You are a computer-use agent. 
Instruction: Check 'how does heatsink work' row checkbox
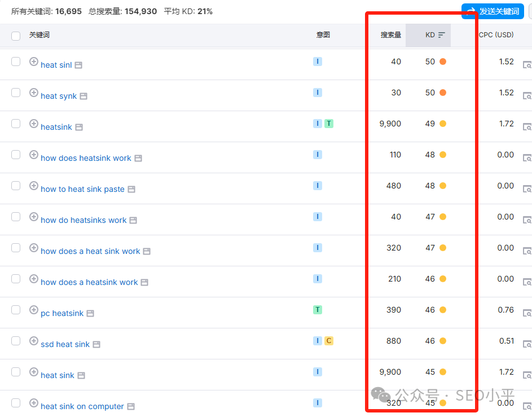click(16, 155)
